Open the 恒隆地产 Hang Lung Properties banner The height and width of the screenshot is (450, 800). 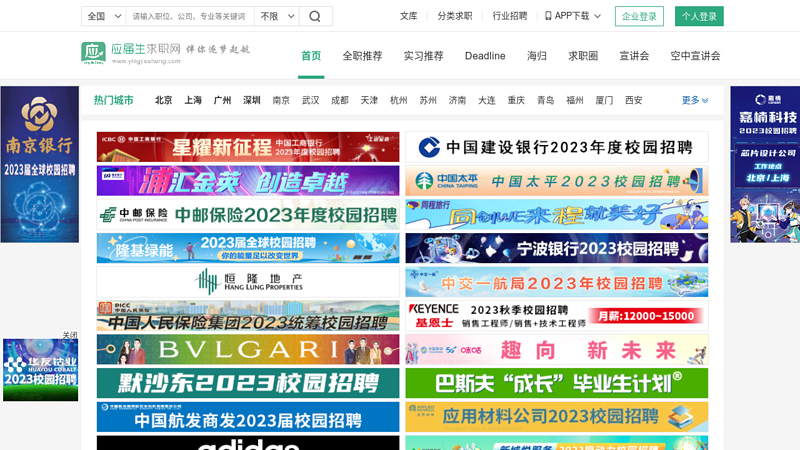tap(248, 282)
